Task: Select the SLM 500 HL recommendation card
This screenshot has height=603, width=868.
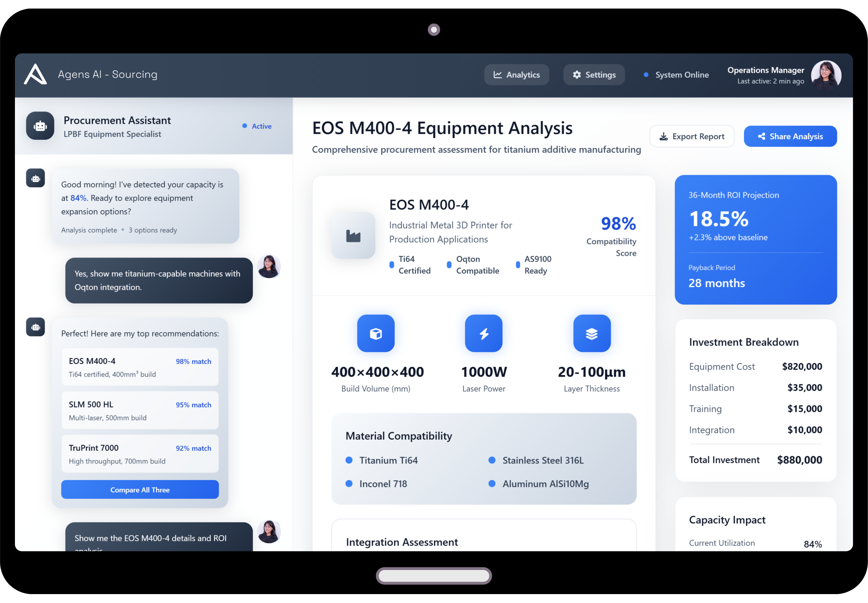Action: (x=140, y=410)
